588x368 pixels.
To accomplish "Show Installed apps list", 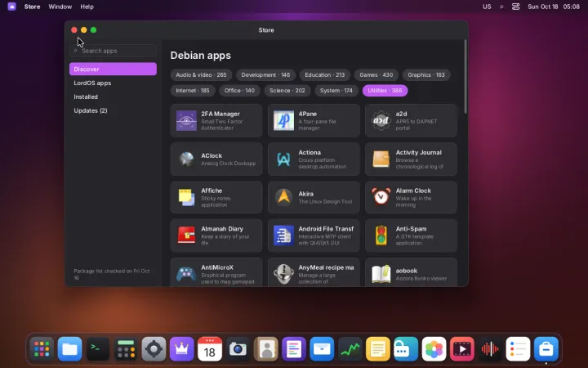I will [x=113, y=96].
